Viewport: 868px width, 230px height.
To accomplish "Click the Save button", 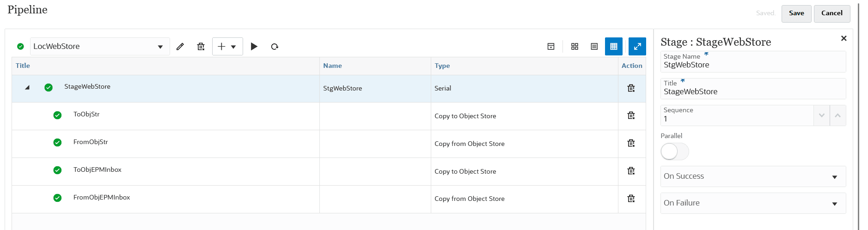I will 796,13.
